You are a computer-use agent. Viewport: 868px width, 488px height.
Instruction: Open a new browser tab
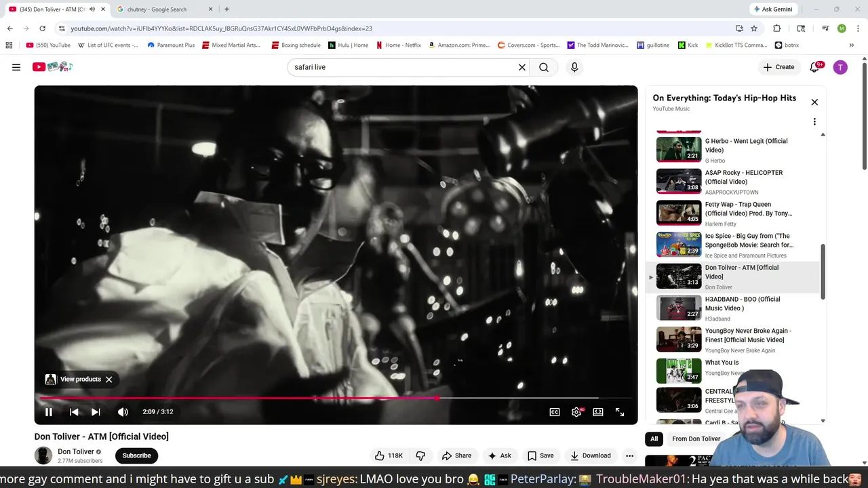226,9
